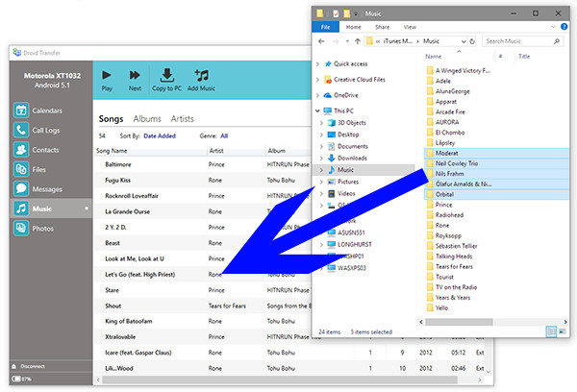Open the File menu in Explorer
This screenshot has height=392, width=577.
tap(325, 27)
